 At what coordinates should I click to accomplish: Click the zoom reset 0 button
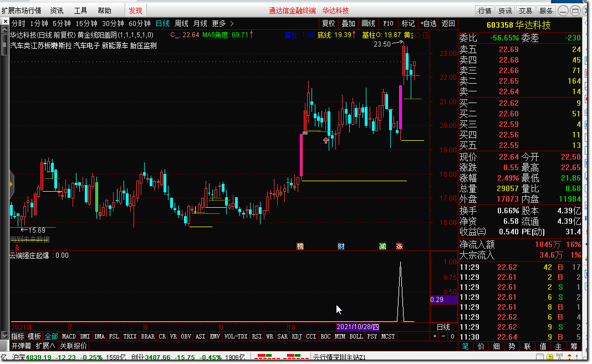(452, 336)
